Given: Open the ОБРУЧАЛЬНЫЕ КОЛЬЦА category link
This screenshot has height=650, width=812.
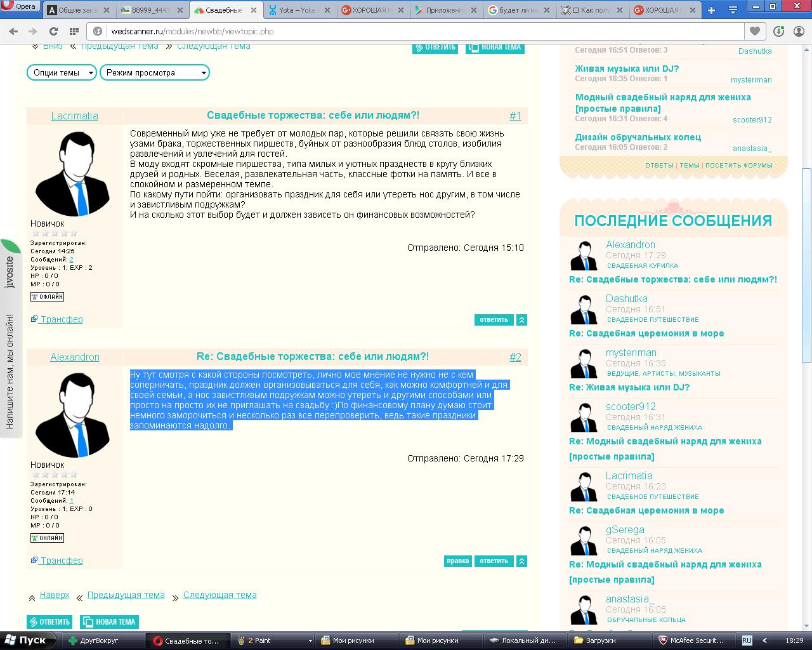Looking at the screenshot, I should (x=646, y=620).
